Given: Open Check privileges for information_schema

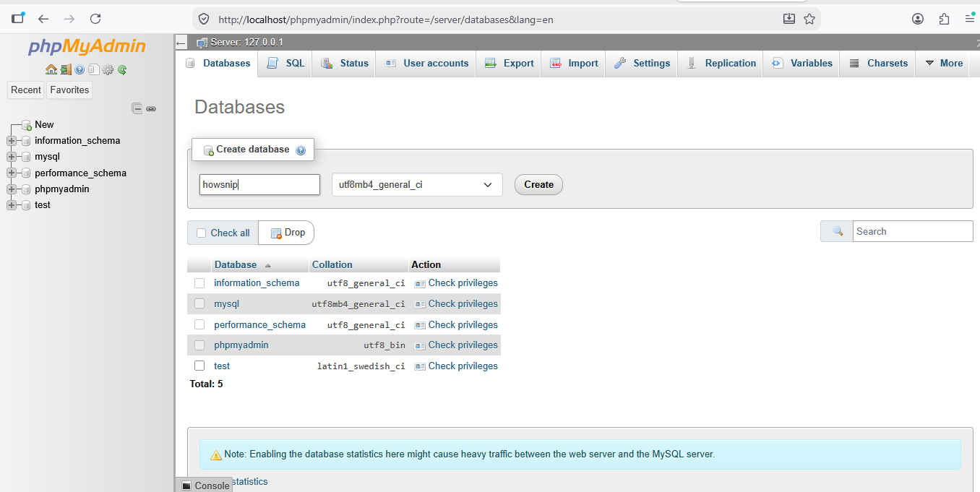Looking at the screenshot, I should click(x=456, y=283).
